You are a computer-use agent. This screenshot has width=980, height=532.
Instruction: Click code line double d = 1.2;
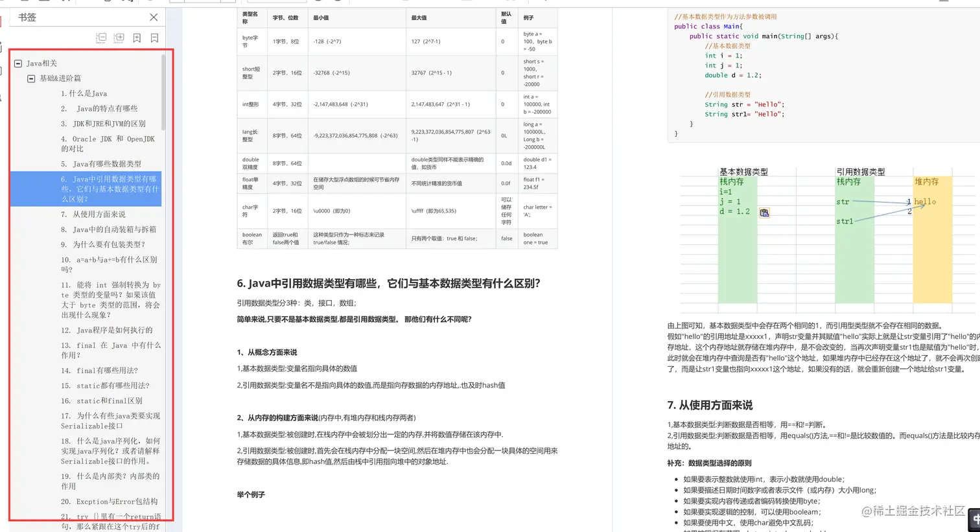coord(733,75)
